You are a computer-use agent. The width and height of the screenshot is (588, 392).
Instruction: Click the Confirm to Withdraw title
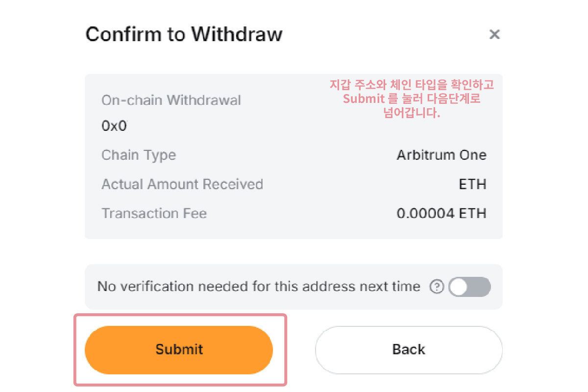184,34
